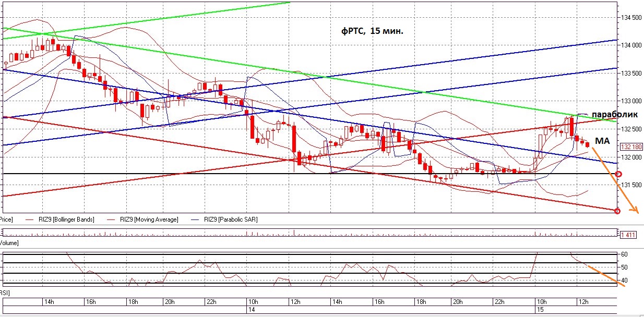Click the current price tag '132 180'
This screenshot has width=644, height=317.
(x=631, y=147)
